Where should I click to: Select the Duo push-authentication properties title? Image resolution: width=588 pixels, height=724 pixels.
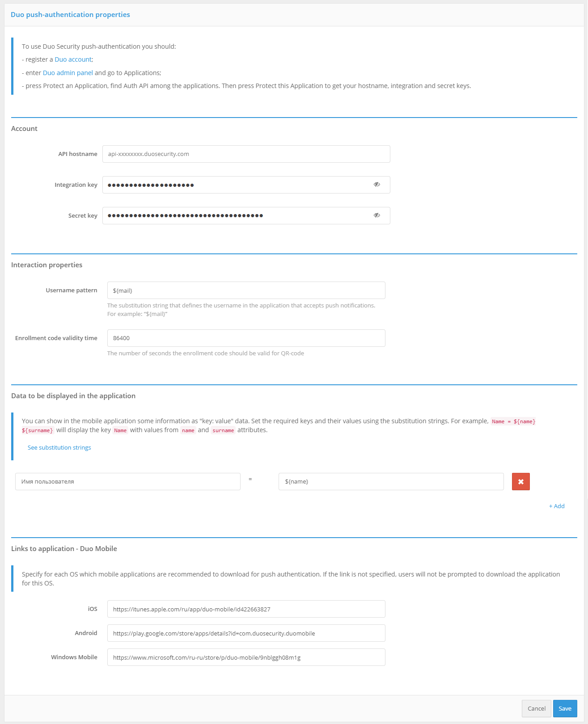70,14
